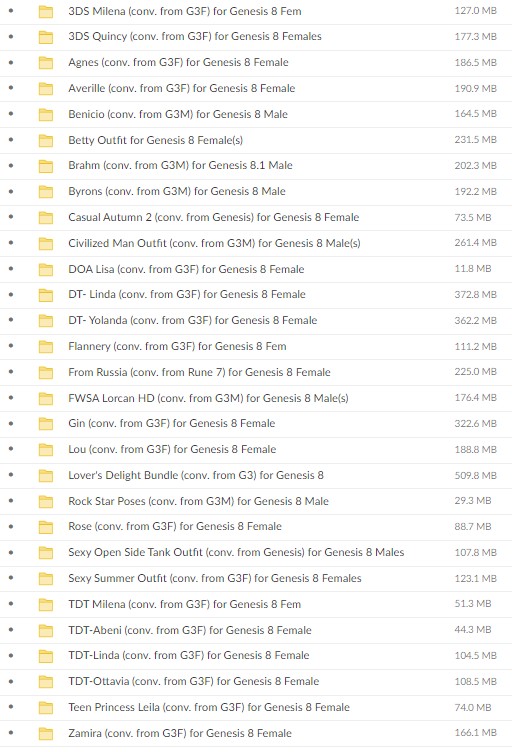Screen dimensions: 512x752
Task: Select FWSA Lorcan HD folder name
Action: pyautogui.click(x=208, y=398)
